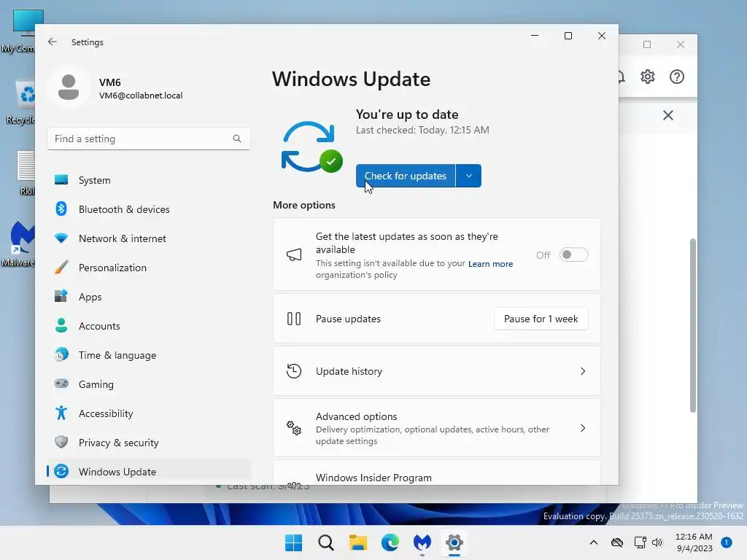Open Accounts settings category

(x=149, y=326)
